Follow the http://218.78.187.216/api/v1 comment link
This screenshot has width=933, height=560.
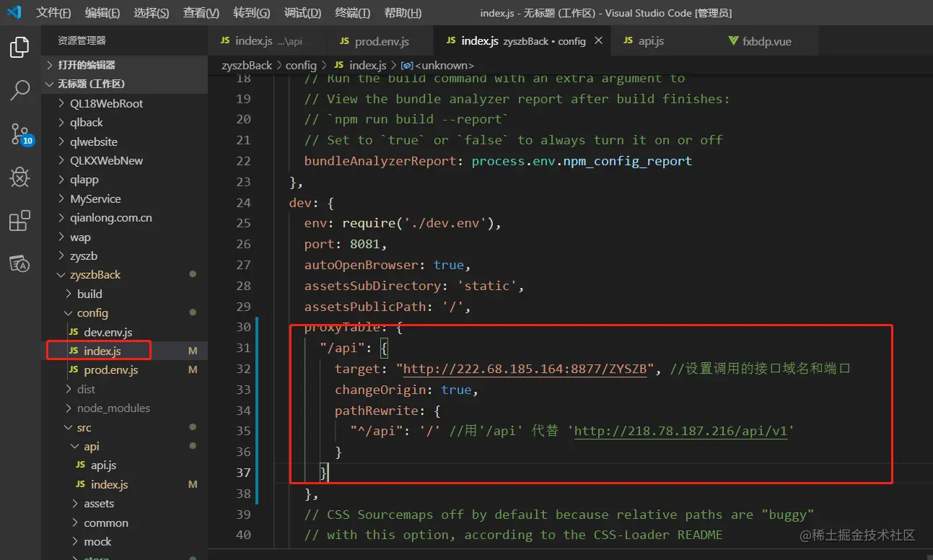pos(680,432)
